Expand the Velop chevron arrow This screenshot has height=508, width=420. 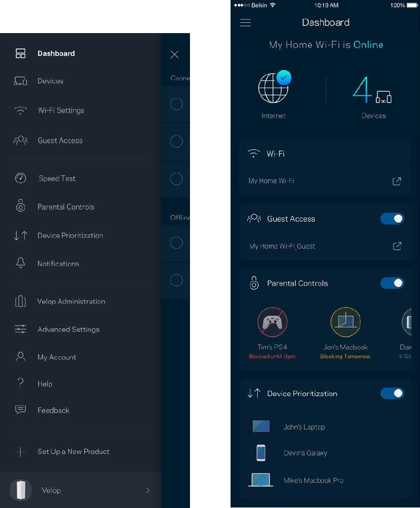148,490
